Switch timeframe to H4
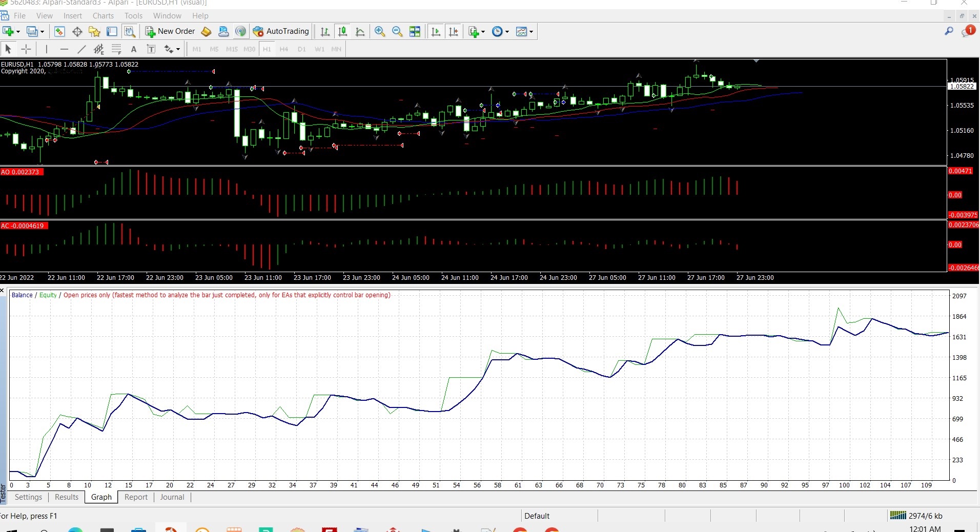Viewport: 980px width, 532px height. (284, 49)
